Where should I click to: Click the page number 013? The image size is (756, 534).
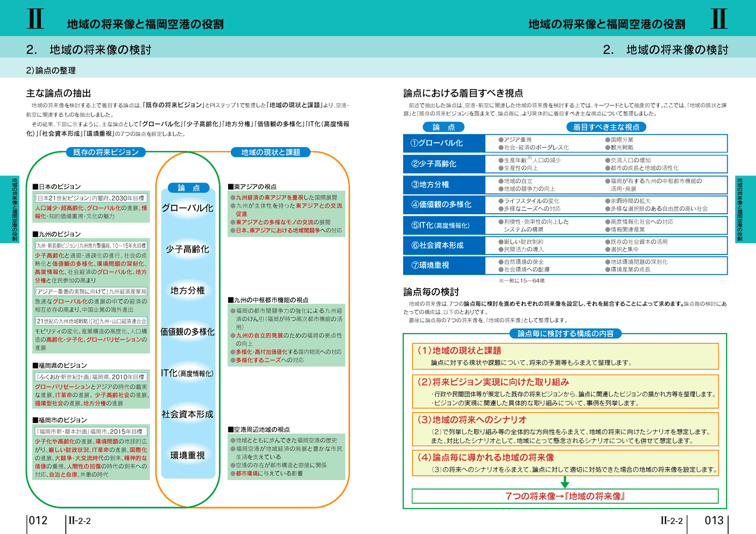(714, 520)
